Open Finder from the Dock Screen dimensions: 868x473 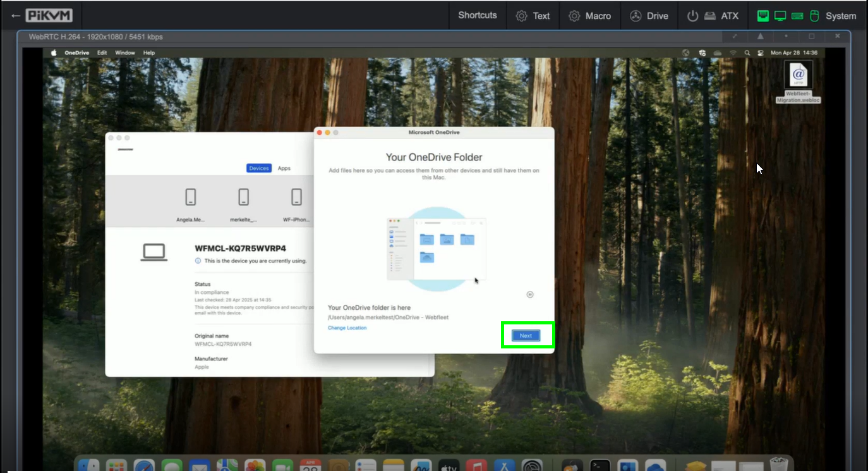click(x=88, y=466)
